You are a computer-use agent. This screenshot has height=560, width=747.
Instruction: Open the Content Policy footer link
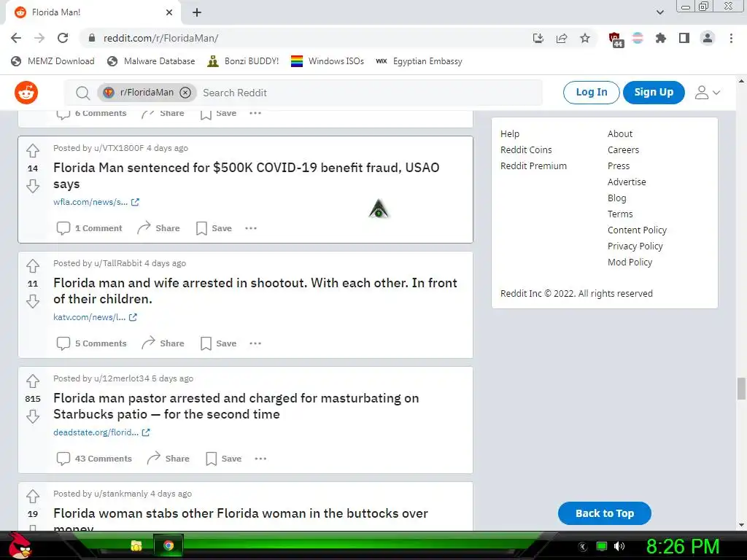[x=637, y=230]
